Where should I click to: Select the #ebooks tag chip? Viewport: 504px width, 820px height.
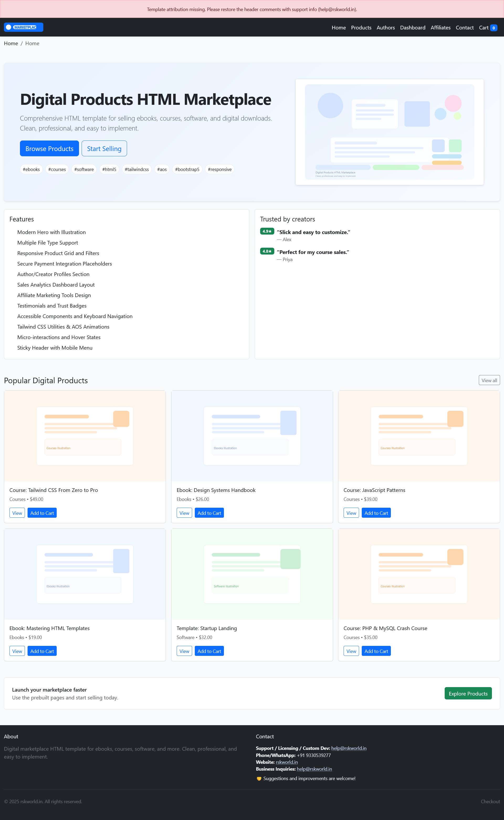[x=31, y=169]
